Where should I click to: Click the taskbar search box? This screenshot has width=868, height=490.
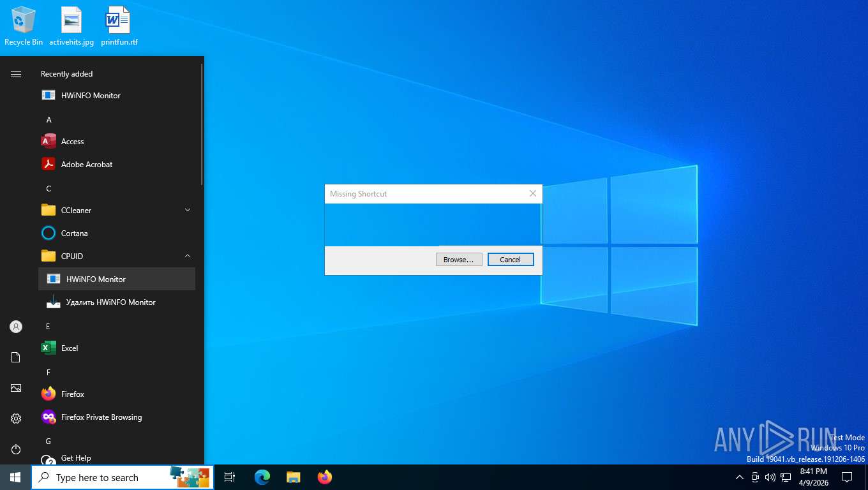[x=123, y=477]
